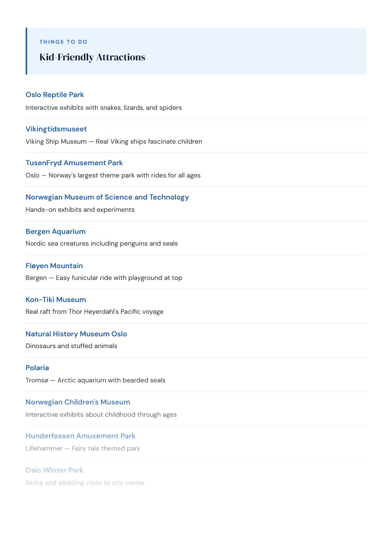392x555 pixels.
Task: Click Norwegian Children's Museum link
Action: tap(78, 402)
